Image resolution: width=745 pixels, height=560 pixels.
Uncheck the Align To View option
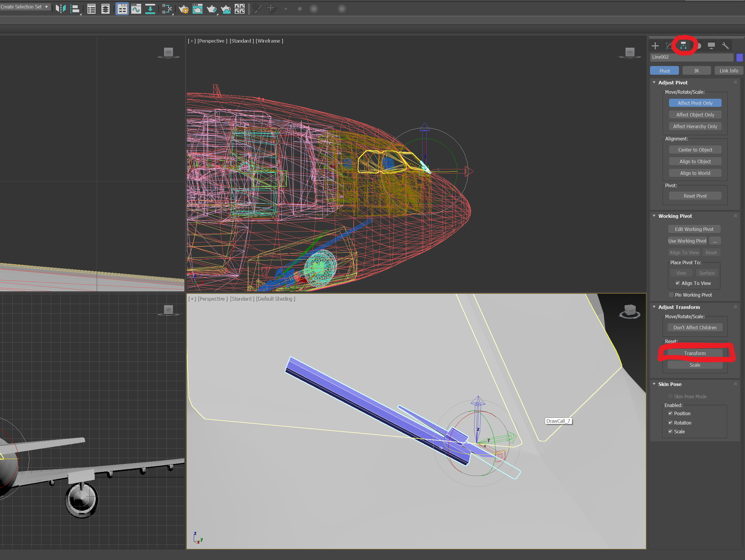(x=678, y=283)
